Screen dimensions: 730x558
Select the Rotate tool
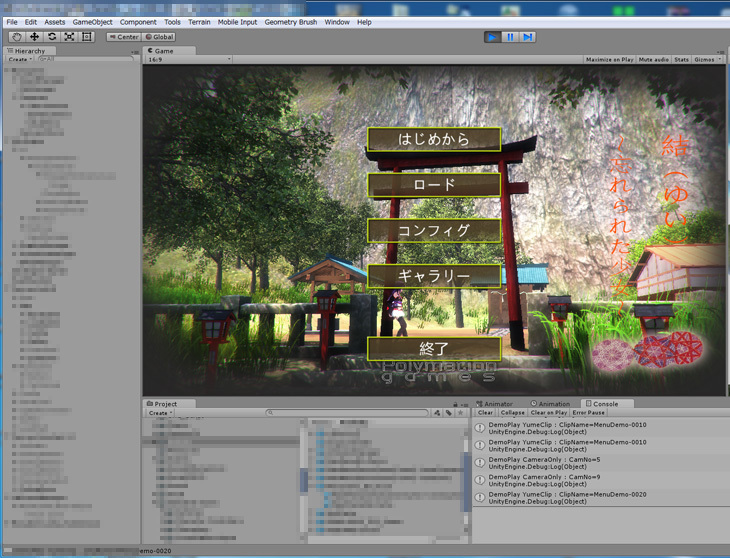coord(52,37)
